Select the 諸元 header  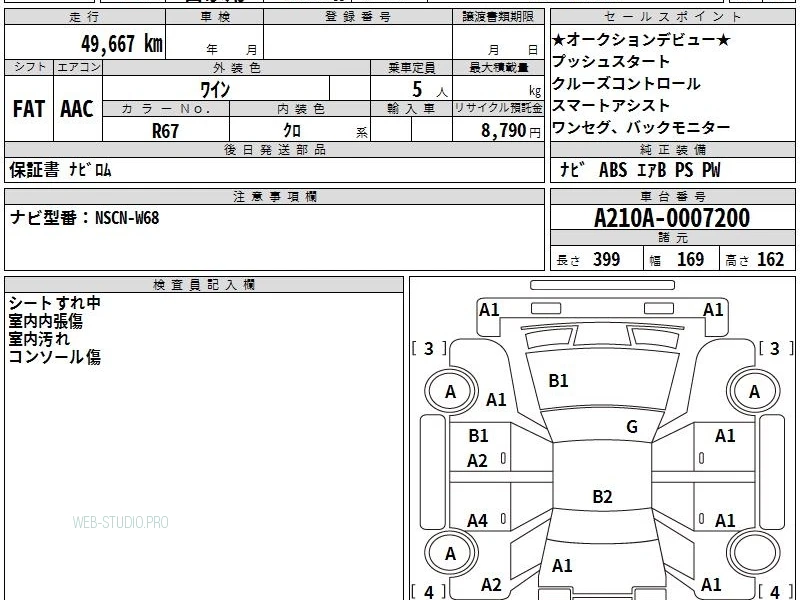coord(672,237)
